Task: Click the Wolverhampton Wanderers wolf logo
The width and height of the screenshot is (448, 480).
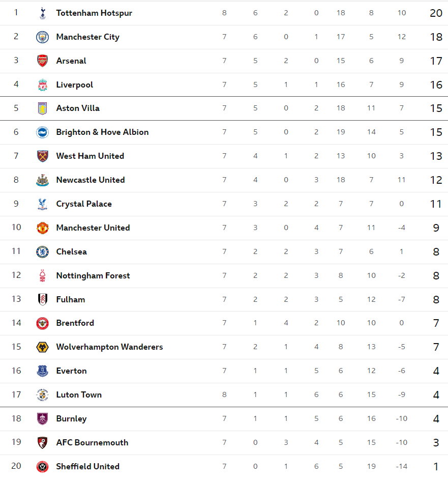Action: click(x=43, y=347)
